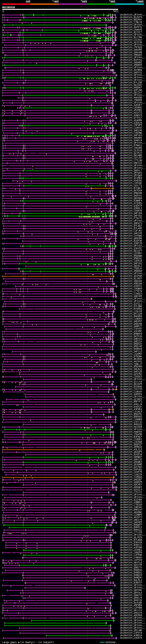
Task: Click the white query length bar
Action: (60, 10)
